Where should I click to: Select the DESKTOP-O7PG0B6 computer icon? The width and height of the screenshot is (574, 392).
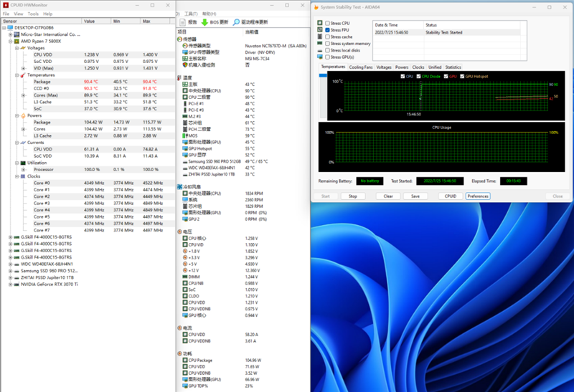[x=10, y=28]
